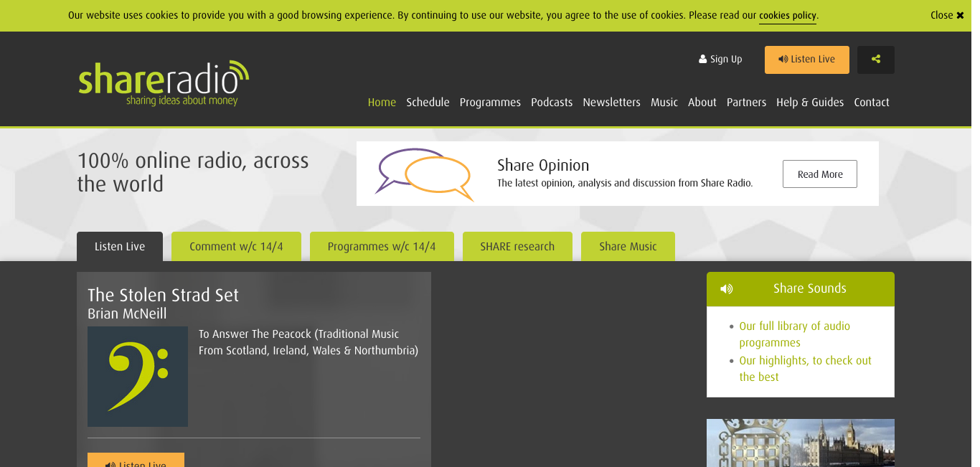Click the speech bubbles Share Opinion icon
Screen dimensions: 980x467
pyautogui.click(x=424, y=174)
